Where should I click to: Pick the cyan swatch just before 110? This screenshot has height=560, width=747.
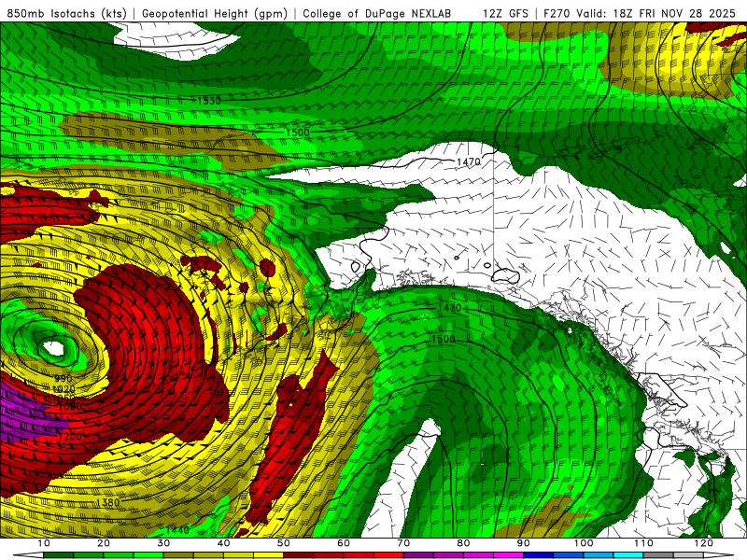[x=628, y=555]
